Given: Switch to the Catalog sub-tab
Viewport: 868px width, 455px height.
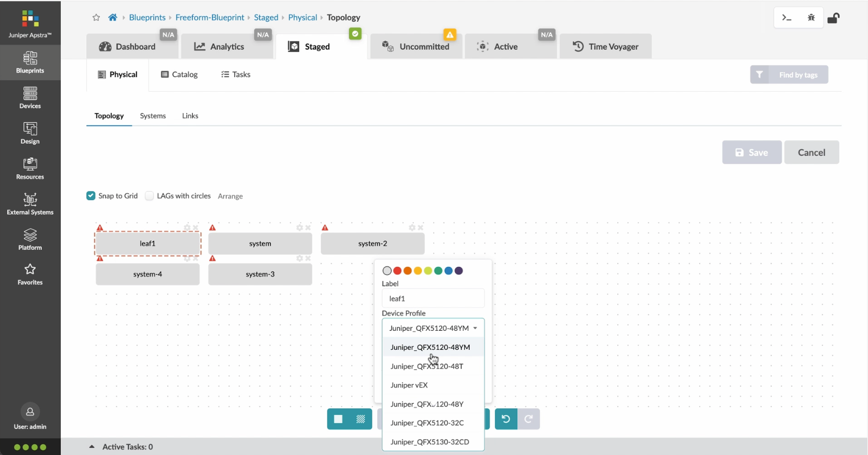Looking at the screenshot, I should coord(179,74).
